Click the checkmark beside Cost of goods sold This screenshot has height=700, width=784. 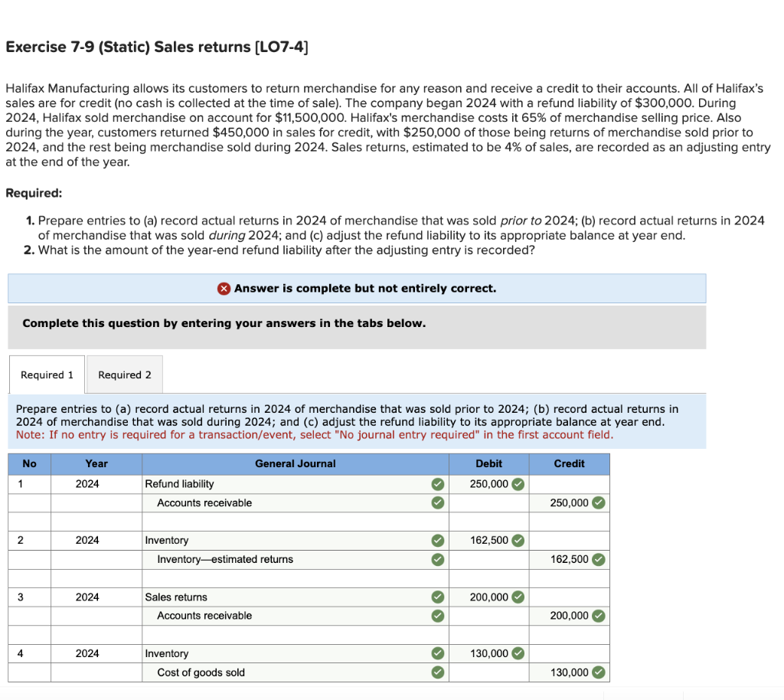[x=437, y=672]
